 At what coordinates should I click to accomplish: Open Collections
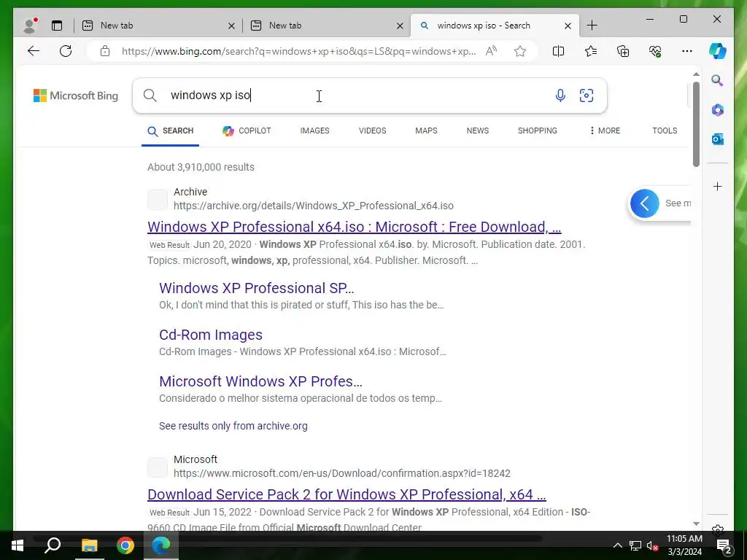pyautogui.click(x=623, y=51)
